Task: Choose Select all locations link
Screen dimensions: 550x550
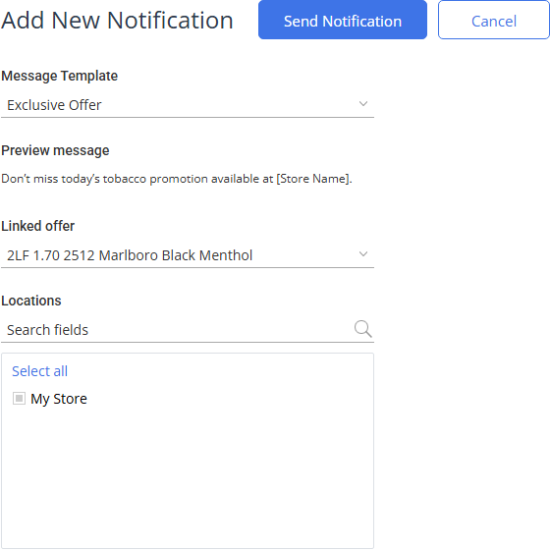Action: pos(40,371)
